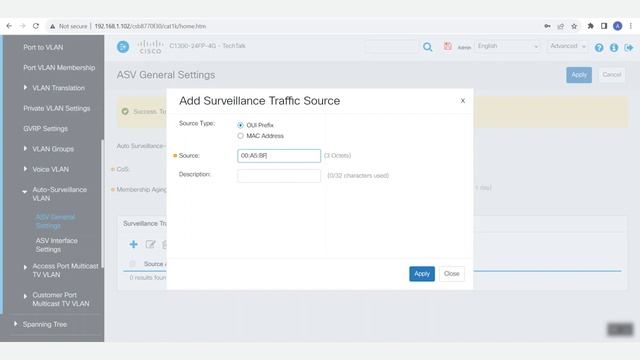Screen dimensions: 640x360
Task: Click the header search input box
Action: (x=392, y=47)
